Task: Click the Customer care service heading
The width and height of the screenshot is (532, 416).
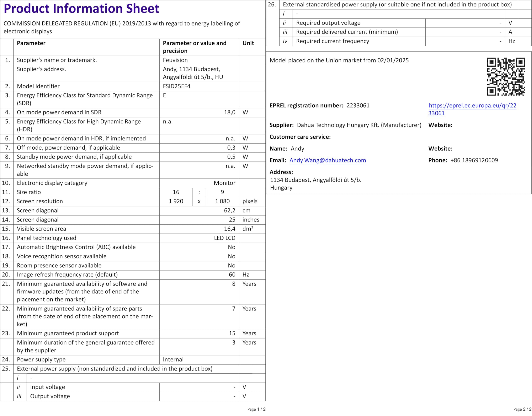Action: 300,137
